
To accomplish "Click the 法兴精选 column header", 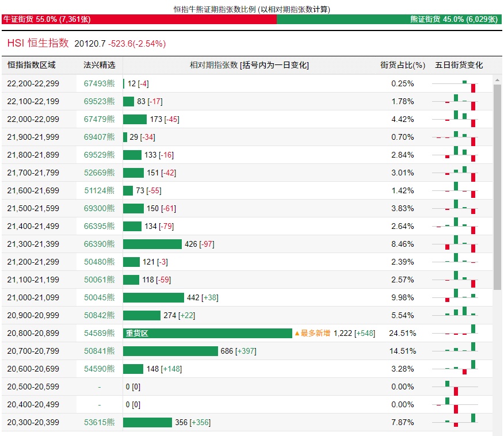I will [x=99, y=65].
